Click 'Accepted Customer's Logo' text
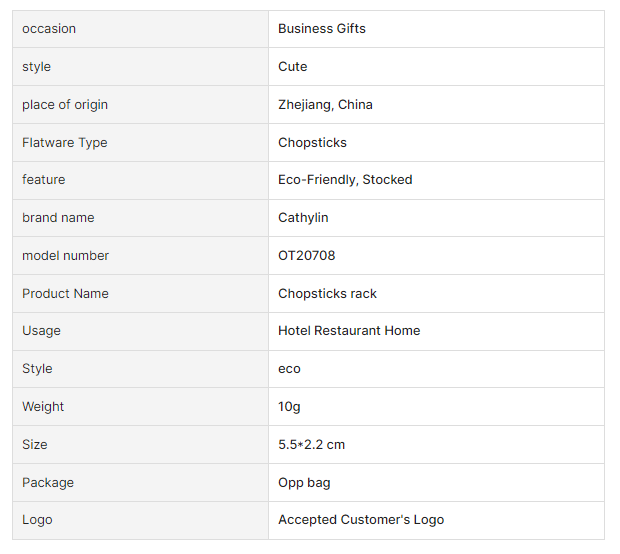 tap(361, 520)
